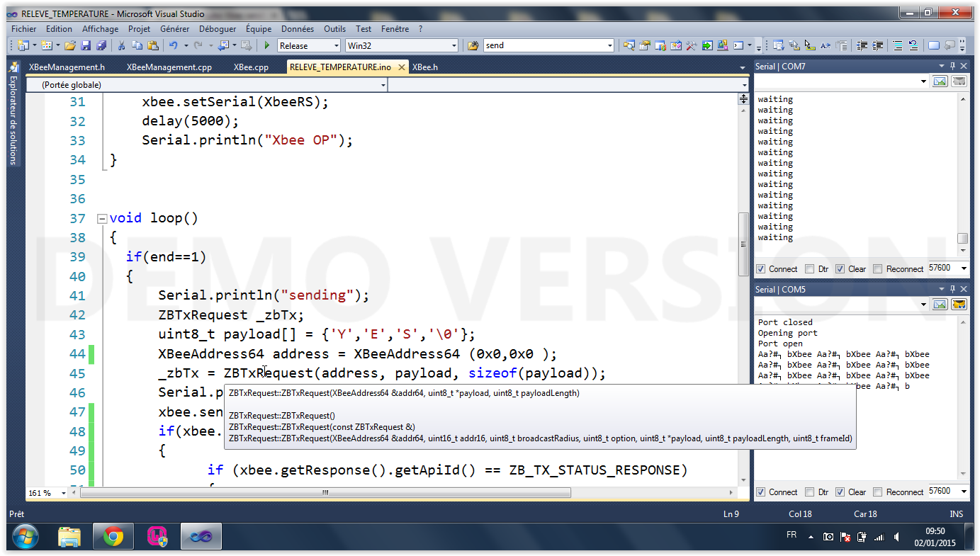The image size is (980, 556).
Task: Close the RELEVE_TEMPERATURE.ino tab
Action: (401, 67)
